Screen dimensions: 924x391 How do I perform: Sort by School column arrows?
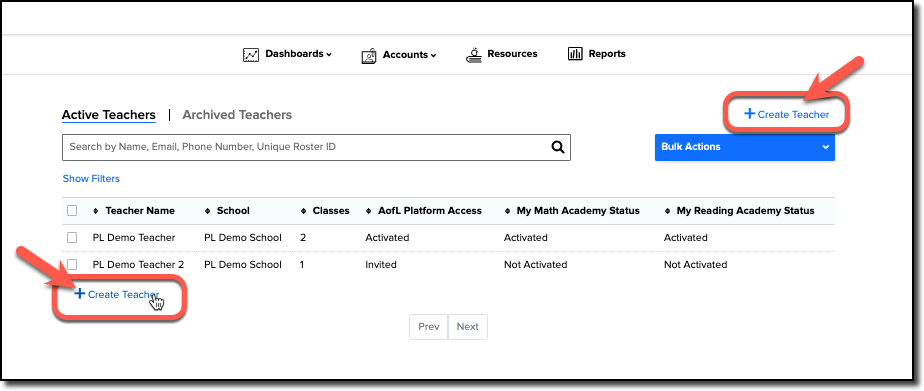(x=207, y=211)
